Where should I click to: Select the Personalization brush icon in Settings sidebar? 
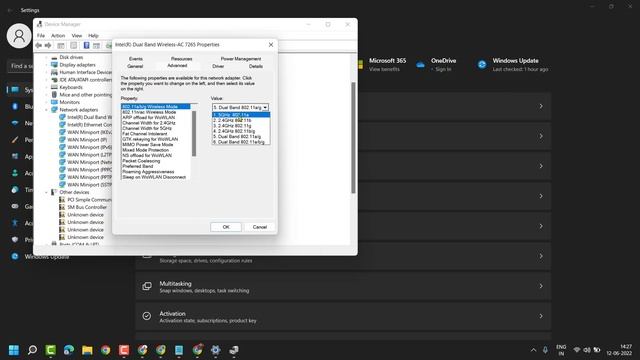point(15,140)
